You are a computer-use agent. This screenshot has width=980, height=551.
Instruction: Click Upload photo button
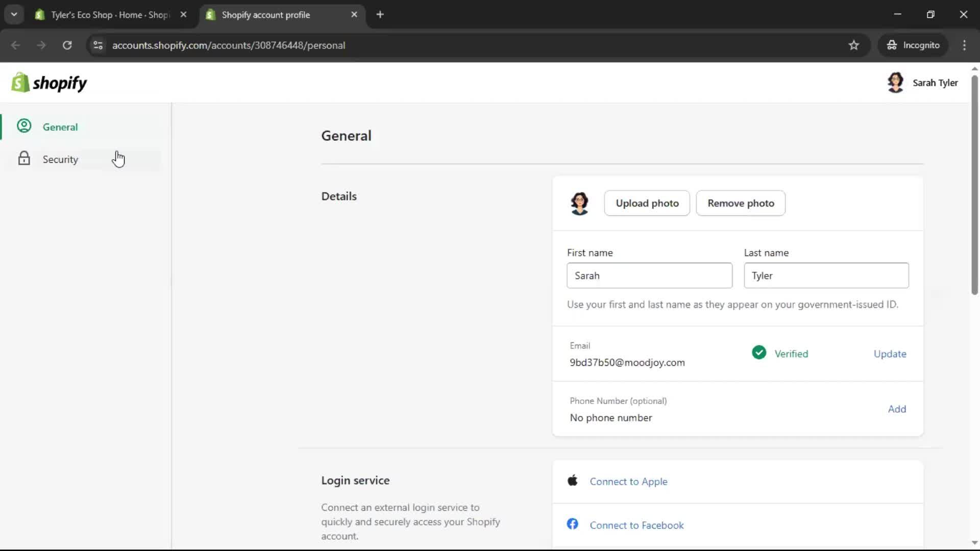[647, 203]
